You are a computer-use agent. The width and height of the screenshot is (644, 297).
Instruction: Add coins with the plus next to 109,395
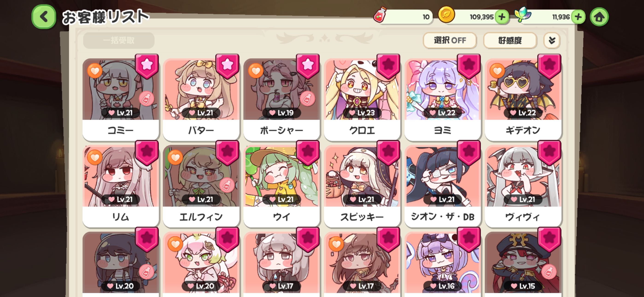[x=501, y=17]
